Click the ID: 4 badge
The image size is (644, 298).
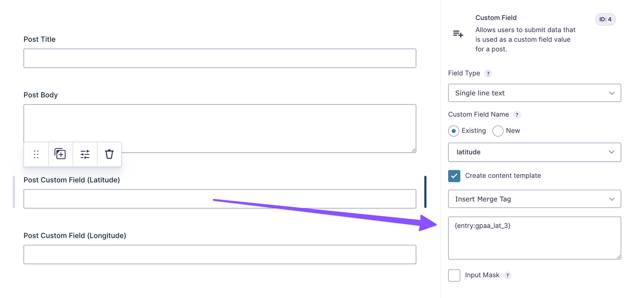pyautogui.click(x=605, y=19)
